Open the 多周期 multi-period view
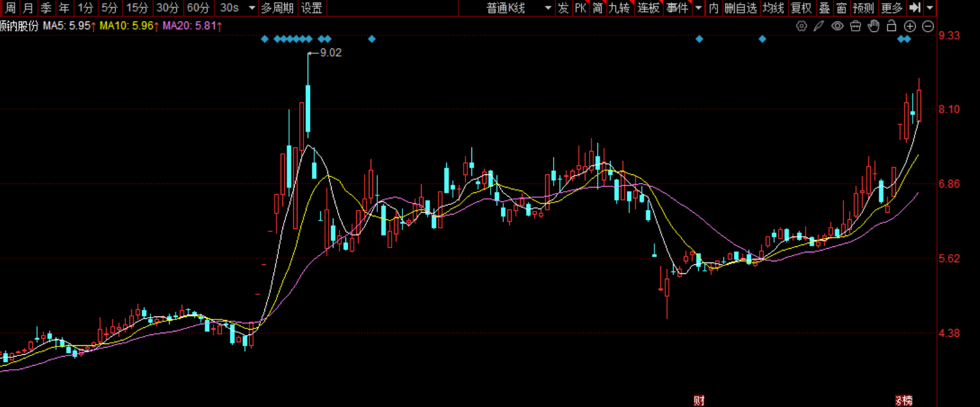 [277, 8]
